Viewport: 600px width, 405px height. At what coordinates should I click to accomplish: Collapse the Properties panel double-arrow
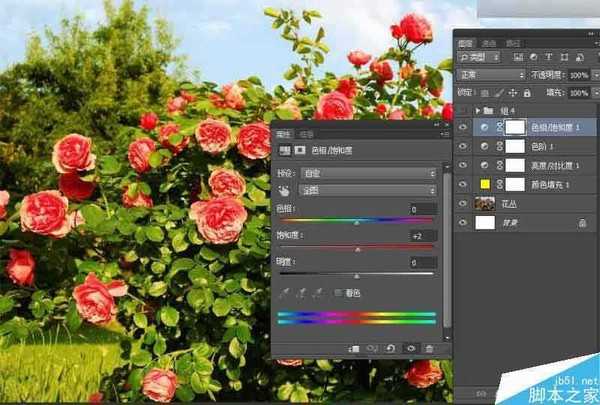click(x=436, y=125)
